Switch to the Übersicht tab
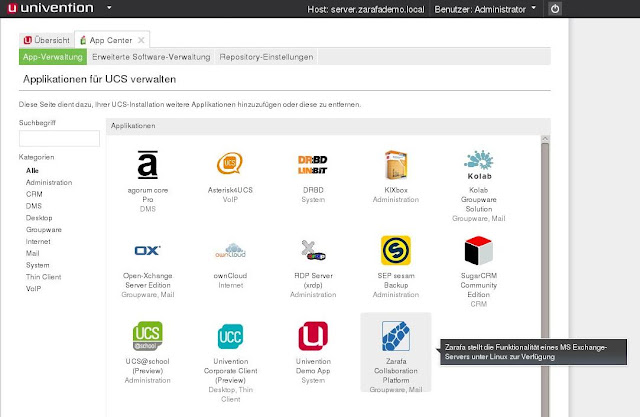 point(47,40)
